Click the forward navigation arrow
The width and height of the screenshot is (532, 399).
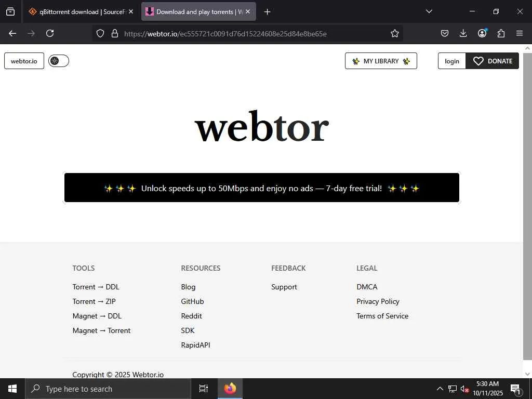(31, 33)
